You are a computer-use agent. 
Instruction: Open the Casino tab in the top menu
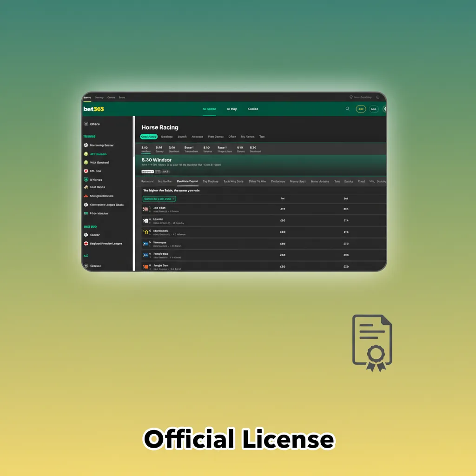(x=253, y=109)
